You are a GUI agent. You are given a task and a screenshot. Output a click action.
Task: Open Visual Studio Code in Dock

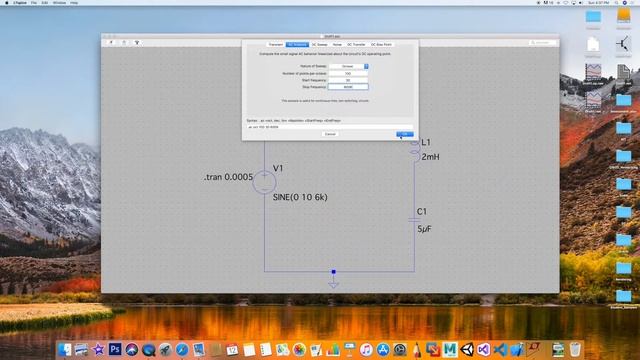[x=500, y=350]
